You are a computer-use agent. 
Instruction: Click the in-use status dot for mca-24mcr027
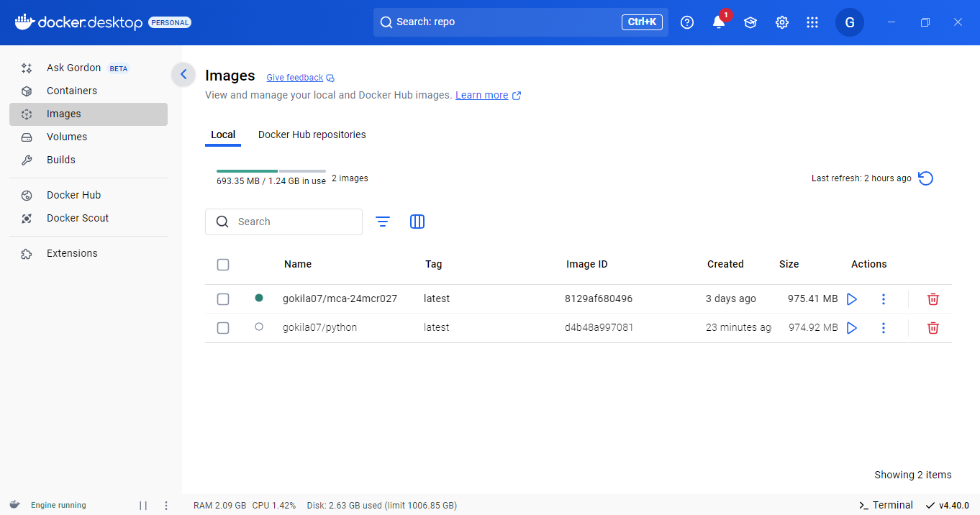[259, 298]
